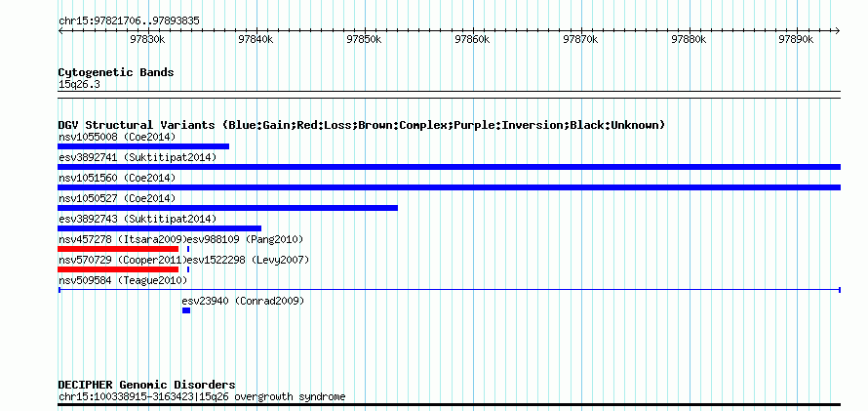Open the 15q26 overgrowth syndrome entry
Screen dimensions: 868x411
pyautogui.click(x=202, y=396)
